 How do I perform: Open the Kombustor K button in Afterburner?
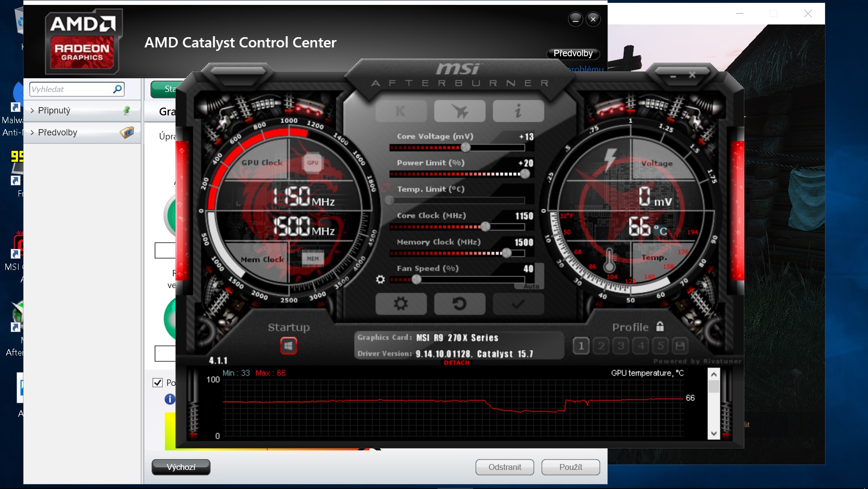click(401, 111)
